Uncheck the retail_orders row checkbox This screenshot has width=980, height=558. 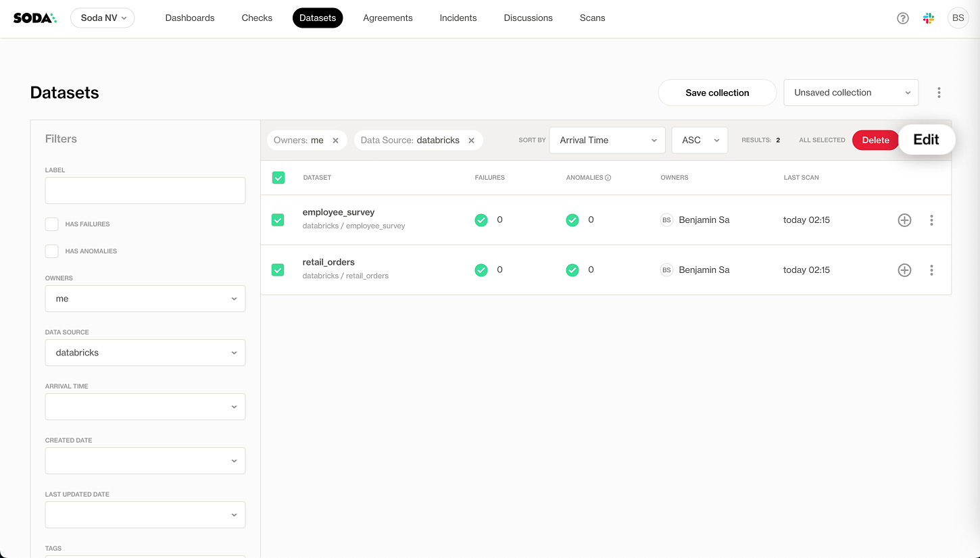coord(278,270)
